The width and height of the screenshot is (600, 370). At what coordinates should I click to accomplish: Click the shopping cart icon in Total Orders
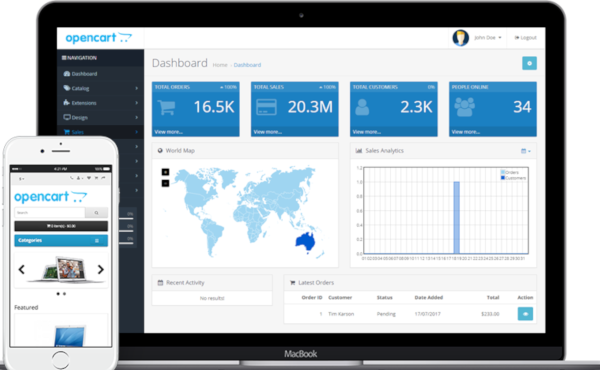click(x=167, y=107)
